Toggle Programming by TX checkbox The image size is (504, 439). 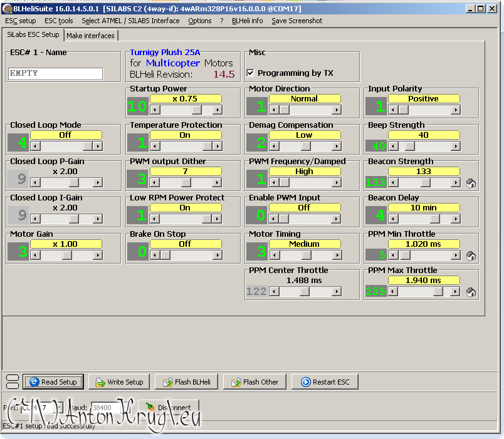[250, 73]
